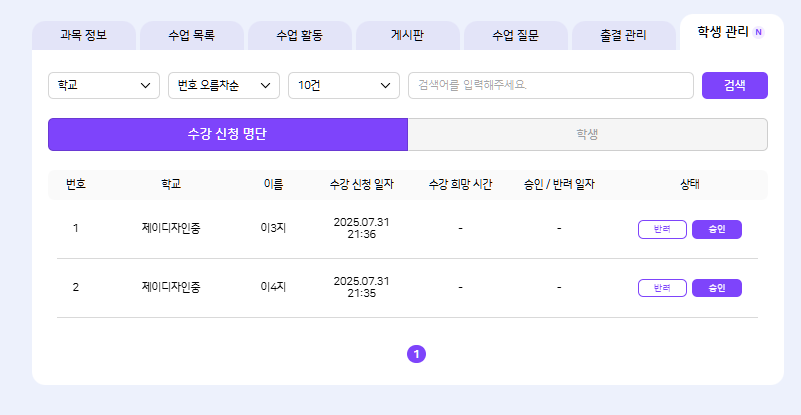Switch to the 출결 관리 tab
The width and height of the screenshot is (801, 415).
[623, 36]
